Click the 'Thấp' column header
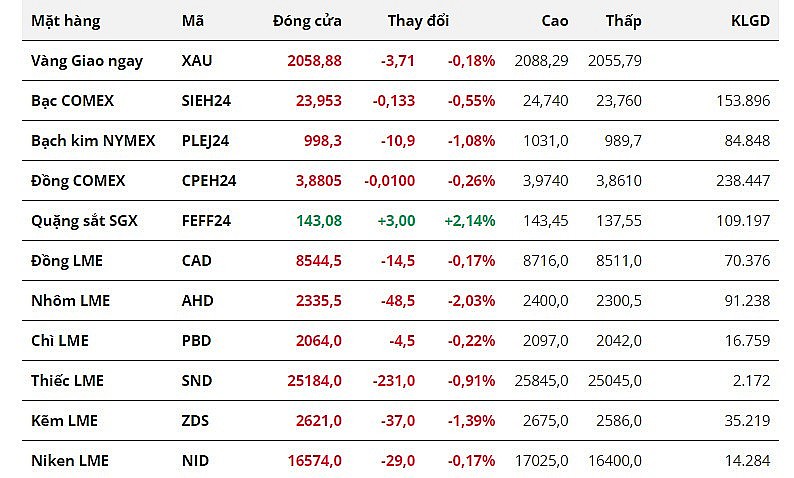 tap(623, 21)
